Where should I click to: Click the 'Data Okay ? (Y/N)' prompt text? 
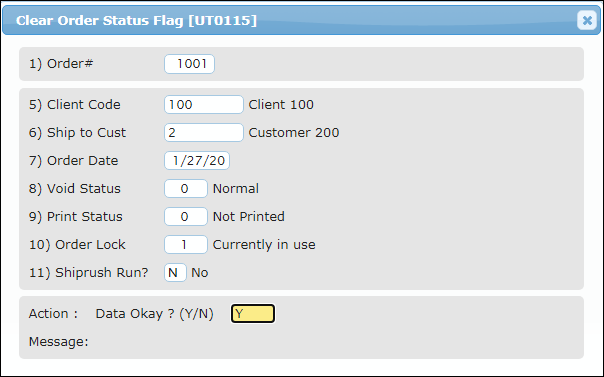tap(154, 314)
